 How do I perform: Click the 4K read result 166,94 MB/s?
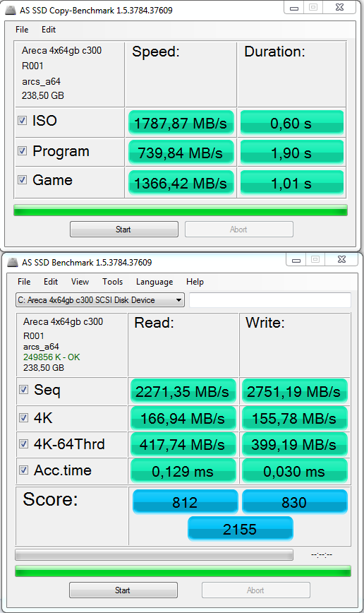(x=183, y=418)
